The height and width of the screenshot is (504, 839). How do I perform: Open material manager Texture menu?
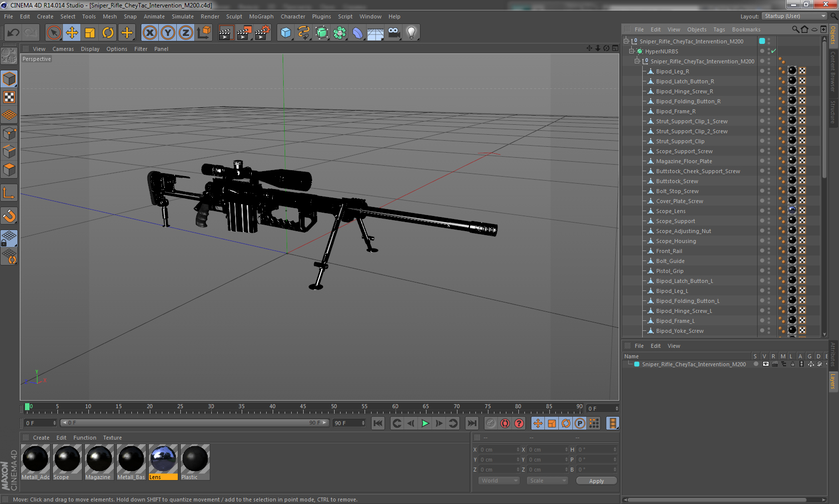coord(112,438)
